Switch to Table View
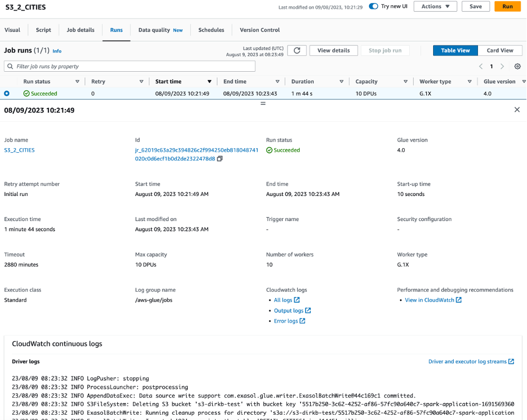 click(455, 50)
